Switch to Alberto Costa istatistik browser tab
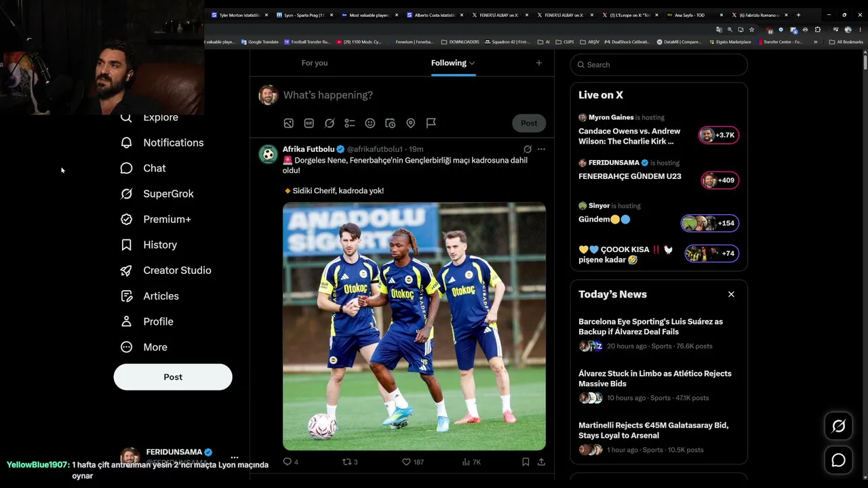The height and width of the screenshot is (488, 868). coord(434,15)
